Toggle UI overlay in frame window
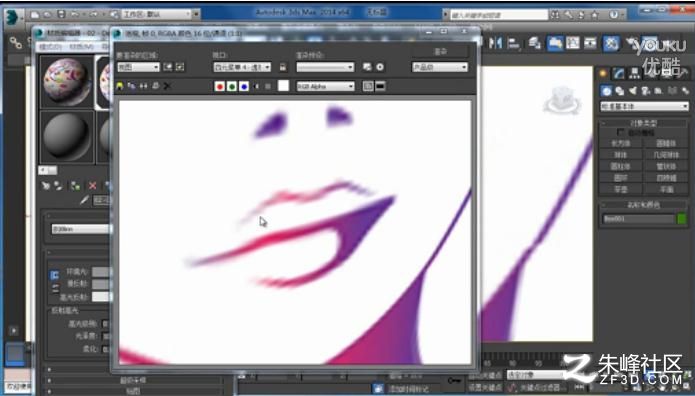The width and height of the screenshot is (695, 396). click(x=368, y=86)
